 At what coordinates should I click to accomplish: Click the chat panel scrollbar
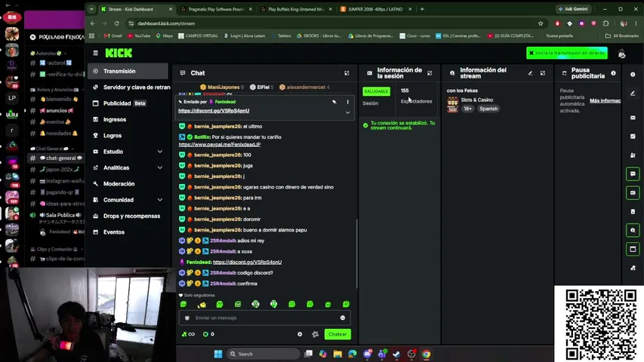[356, 253]
